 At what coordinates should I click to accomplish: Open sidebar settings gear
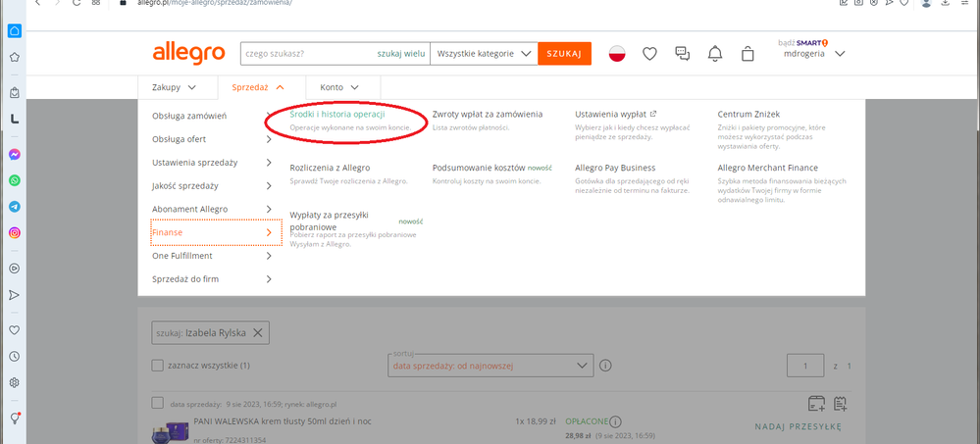click(15, 382)
